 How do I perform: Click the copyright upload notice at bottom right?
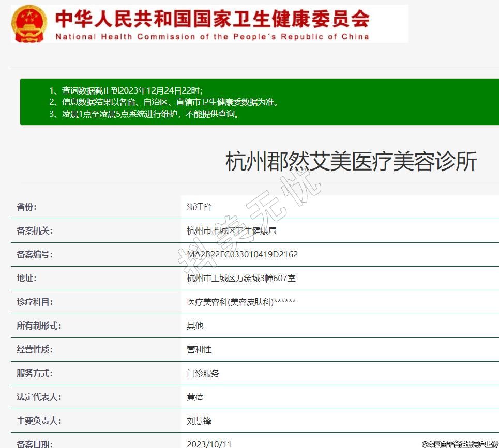[x=460, y=444]
